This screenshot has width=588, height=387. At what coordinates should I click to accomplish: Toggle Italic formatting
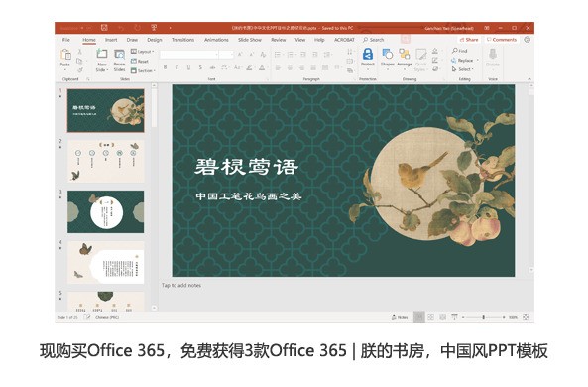[x=176, y=67]
